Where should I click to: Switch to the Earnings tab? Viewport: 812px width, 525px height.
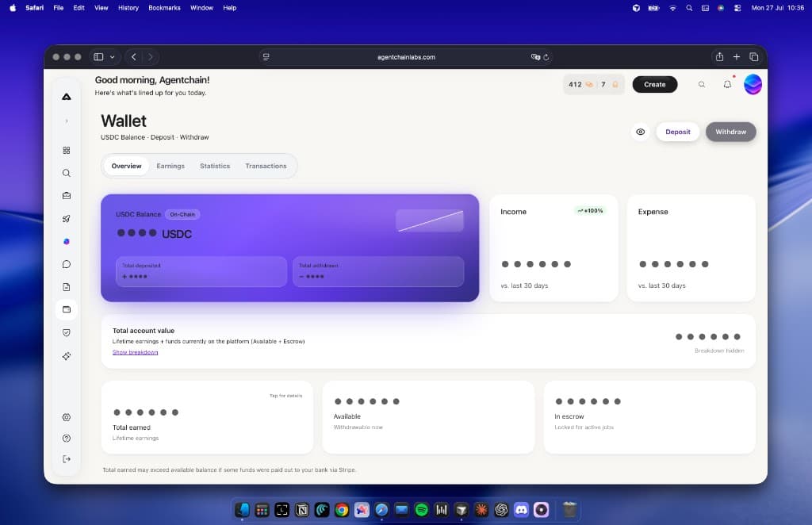coord(170,167)
